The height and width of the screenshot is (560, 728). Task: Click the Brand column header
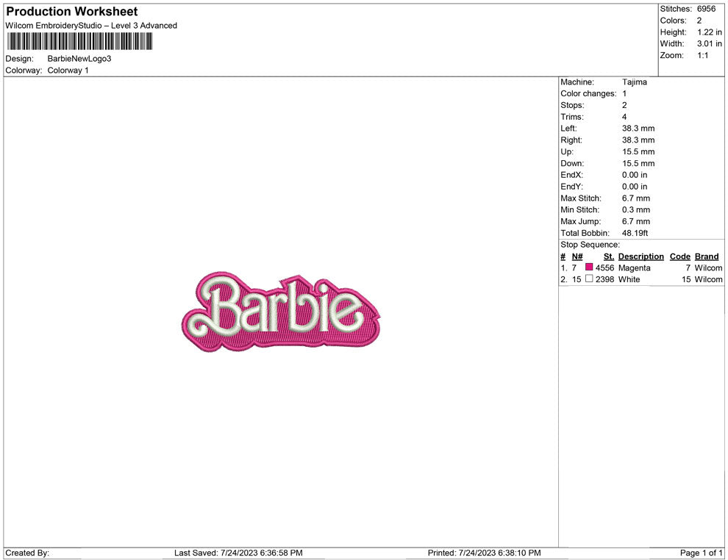(x=707, y=256)
